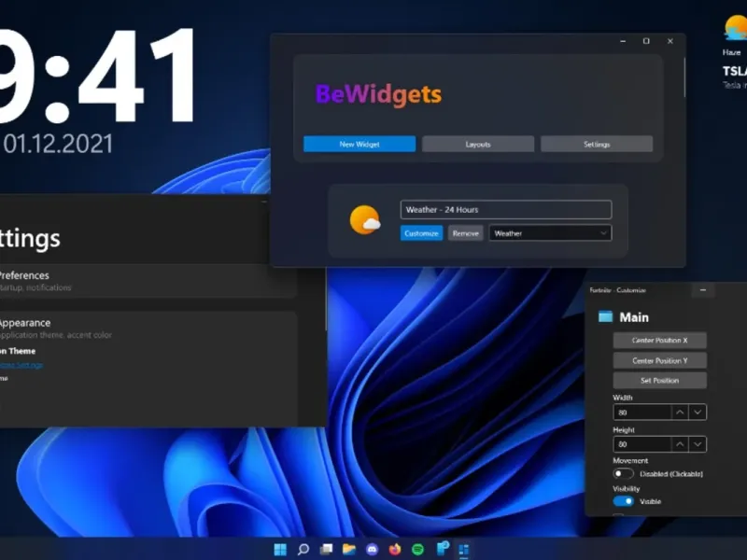Click the Center Position X button
Viewport: 747px width, 560px height.
coord(660,341)
